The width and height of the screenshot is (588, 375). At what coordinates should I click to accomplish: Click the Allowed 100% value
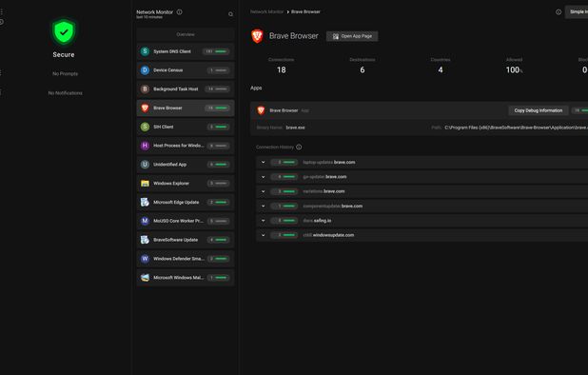(514, 70)
